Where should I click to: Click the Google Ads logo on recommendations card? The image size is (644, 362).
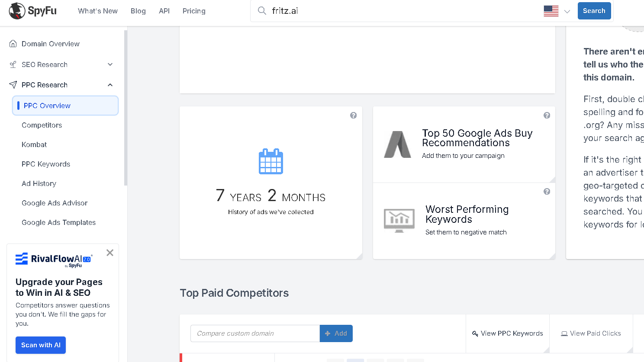398,144
